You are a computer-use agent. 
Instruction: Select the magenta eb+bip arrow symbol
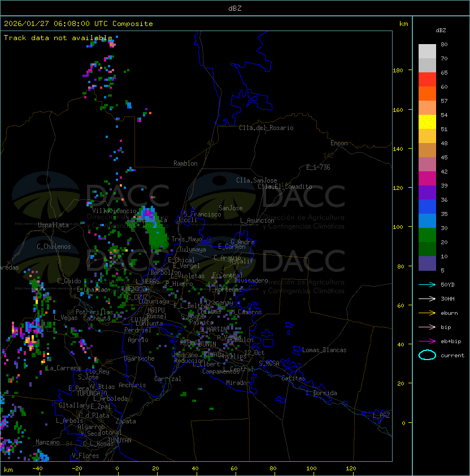tap(427, 341)
